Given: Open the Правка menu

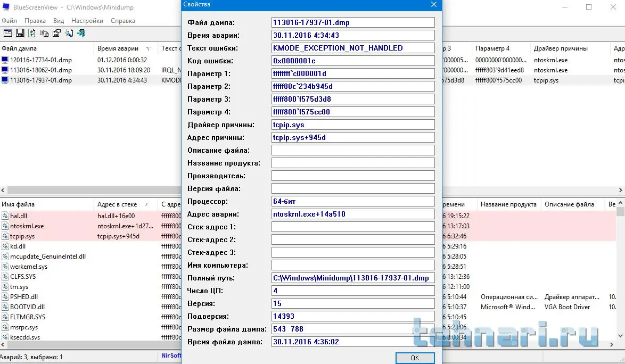Looking at the screenshot, I should 35,21.
